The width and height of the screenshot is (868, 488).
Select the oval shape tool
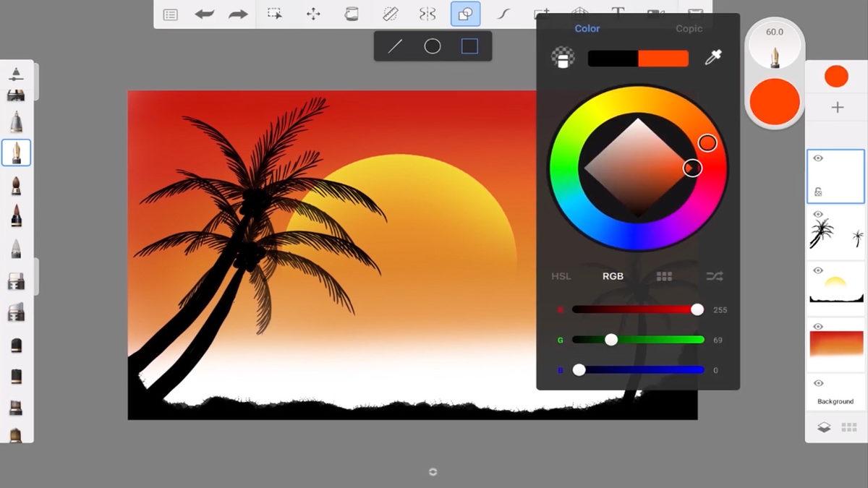click(433, 46)
